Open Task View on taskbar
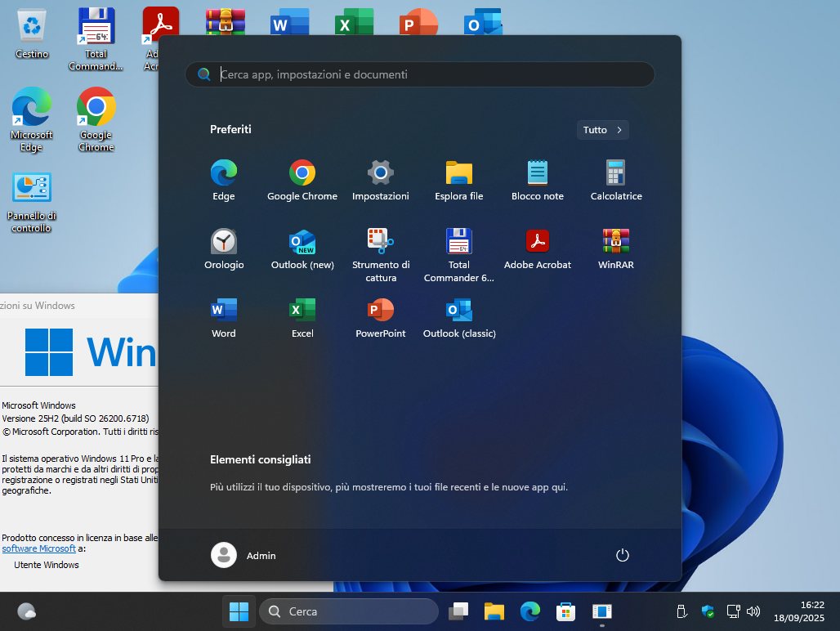The image size is (840, 631). pos(458,611)
